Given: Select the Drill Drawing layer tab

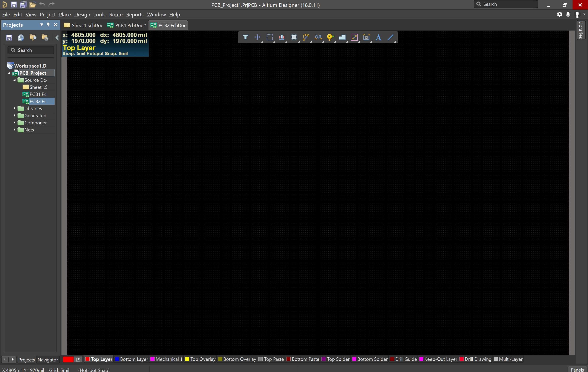Looking at the screenshot, I should coord(475,359).
